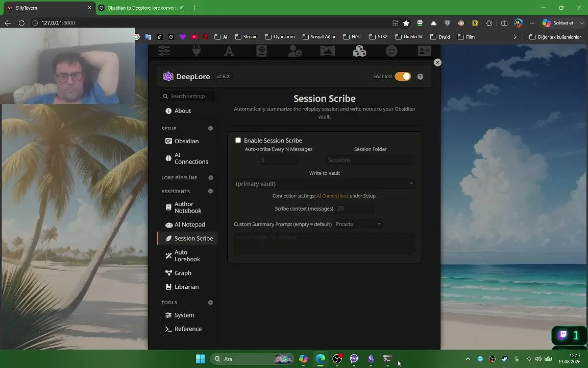This screenshot has height=368, width=588.
Task: Open the TikTok bookmark icon
Action: coord(160,37)
